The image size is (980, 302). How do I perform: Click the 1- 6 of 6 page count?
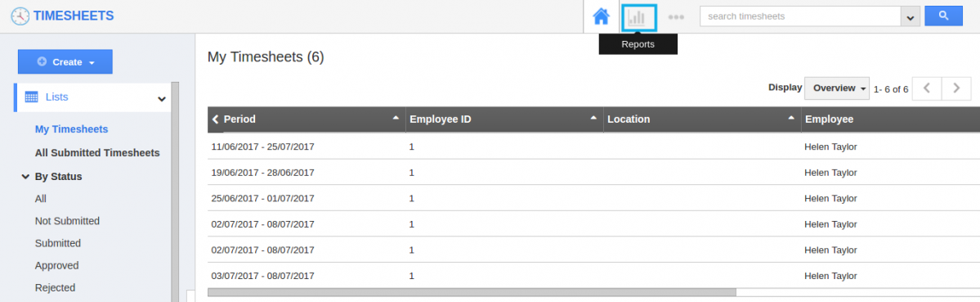click(891, 88)
